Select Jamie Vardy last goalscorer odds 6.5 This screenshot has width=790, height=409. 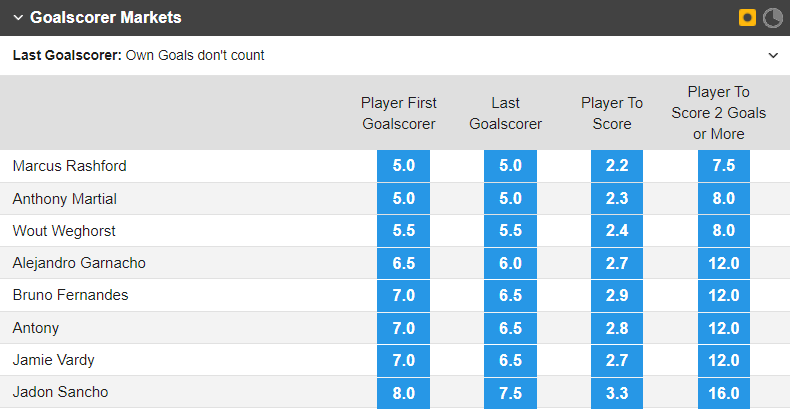[x=510, y=359]
